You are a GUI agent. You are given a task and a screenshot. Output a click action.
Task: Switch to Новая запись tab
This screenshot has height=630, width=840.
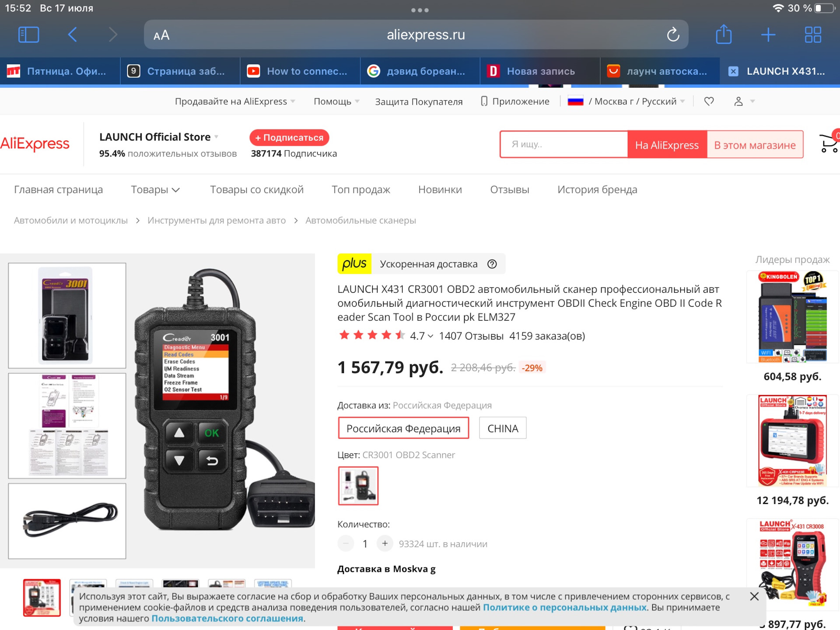[x=540, y=71]
